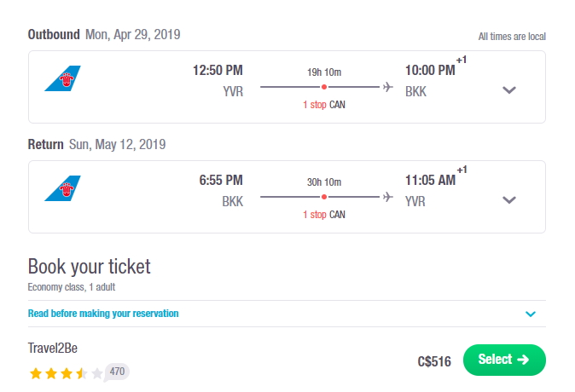Open Read before making your reservation
The width and height of the screenshot is (575, 392).
tap(103, 314)
